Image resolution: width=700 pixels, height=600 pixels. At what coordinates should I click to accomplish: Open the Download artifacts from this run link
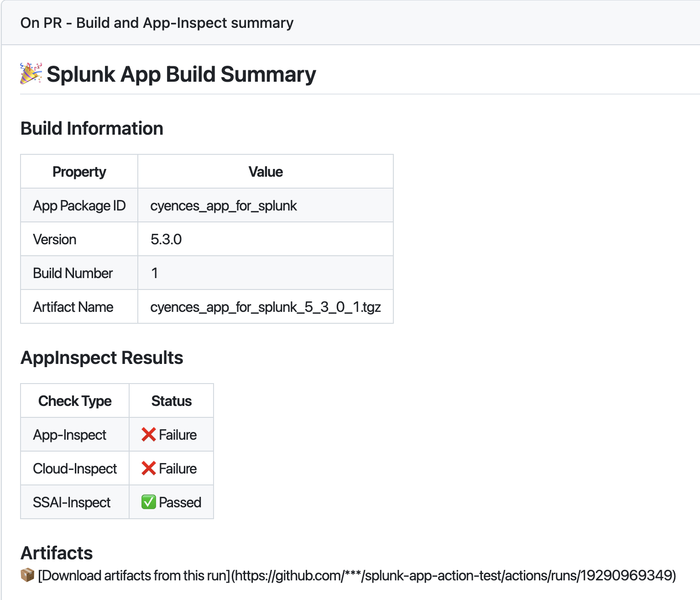(x=357, y=575)
